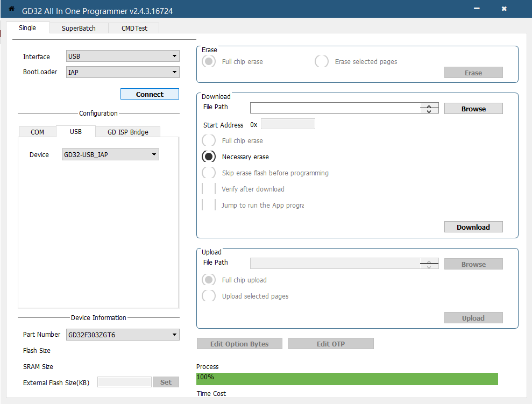Browse for a download file
Screen dimensions: 532x404
(473, 109)
